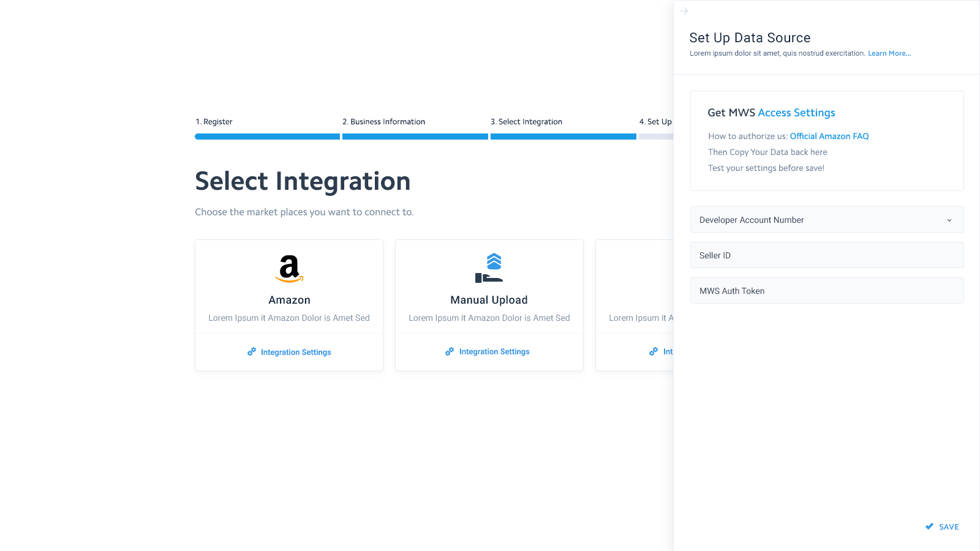
Task: Select the Manual Upload card title
Action: (x=489, y=300)
